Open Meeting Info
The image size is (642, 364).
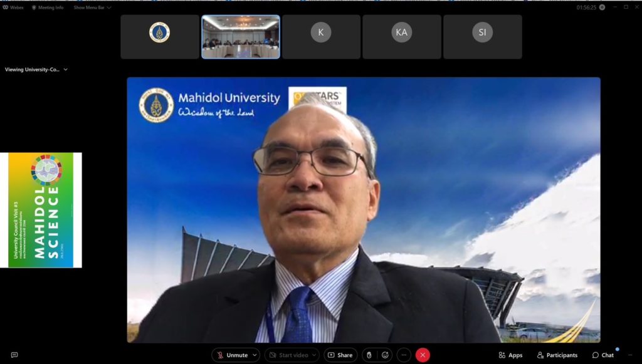click(x=48, y=8)
